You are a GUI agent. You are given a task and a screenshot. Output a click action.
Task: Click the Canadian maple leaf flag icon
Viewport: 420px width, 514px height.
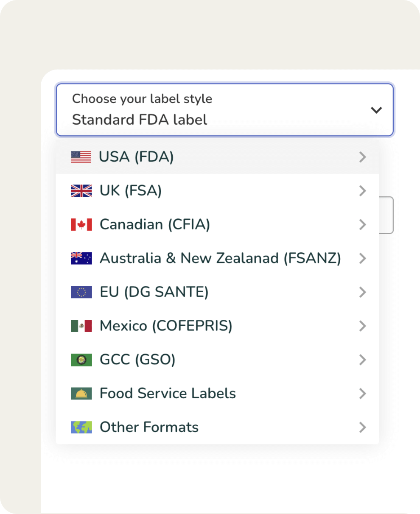coord(81,224)
